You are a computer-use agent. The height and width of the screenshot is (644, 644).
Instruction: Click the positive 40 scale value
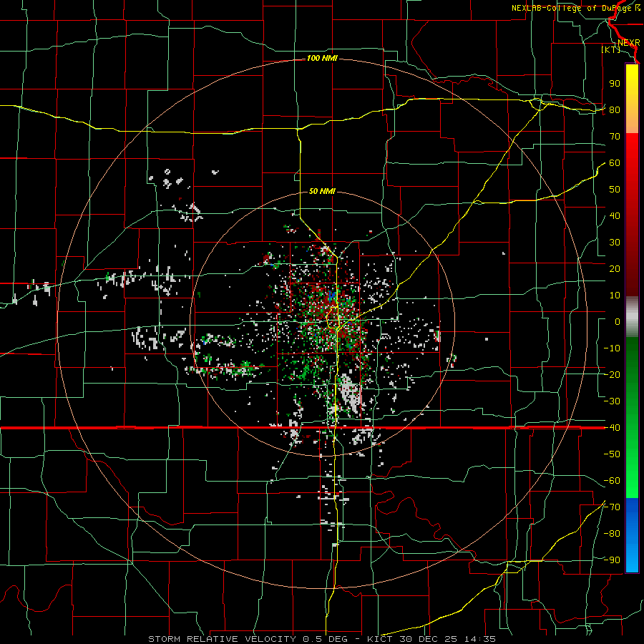click(x=615, y=216)
